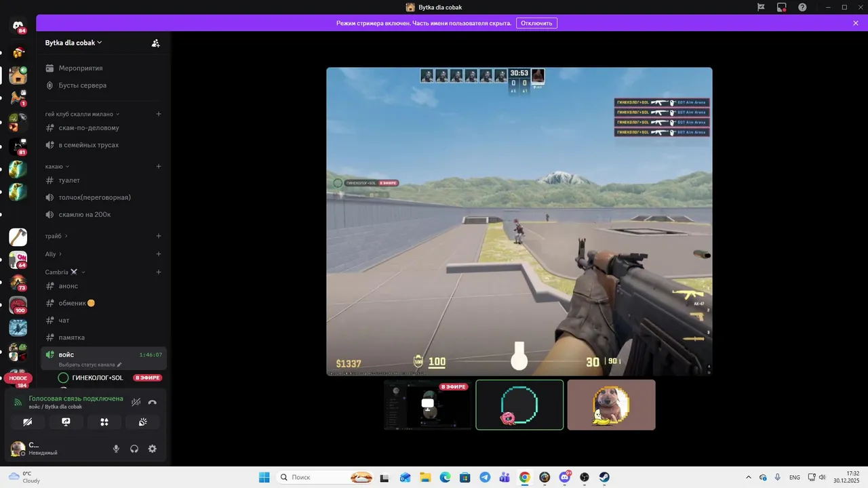The image size is (868, 488).
Task: Open server icon with 100 badge
Action: [18, 305]
